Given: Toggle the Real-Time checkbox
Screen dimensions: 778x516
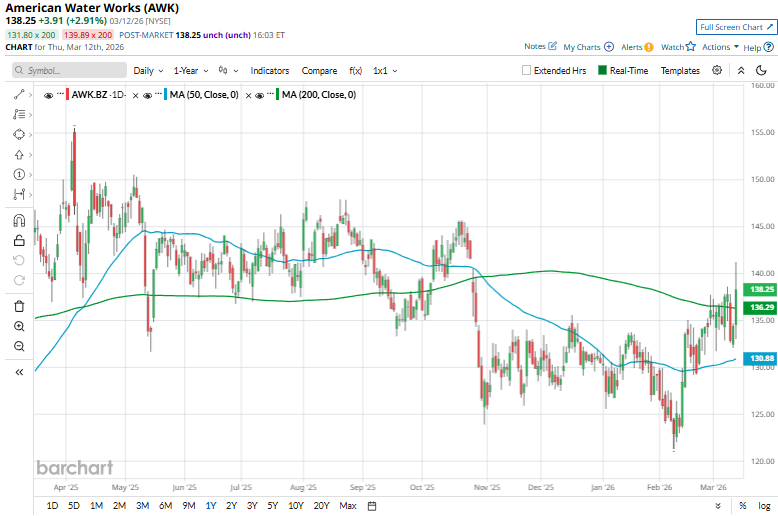Looking at the screenshot, I should click(x=602, y=70).
